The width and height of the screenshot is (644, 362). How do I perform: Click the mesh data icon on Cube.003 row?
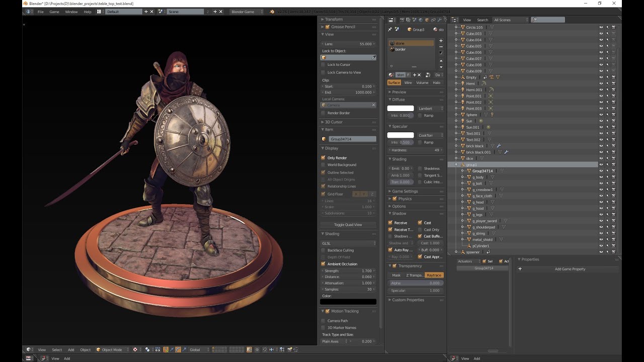pyautogui.click(x=491, y=34)
